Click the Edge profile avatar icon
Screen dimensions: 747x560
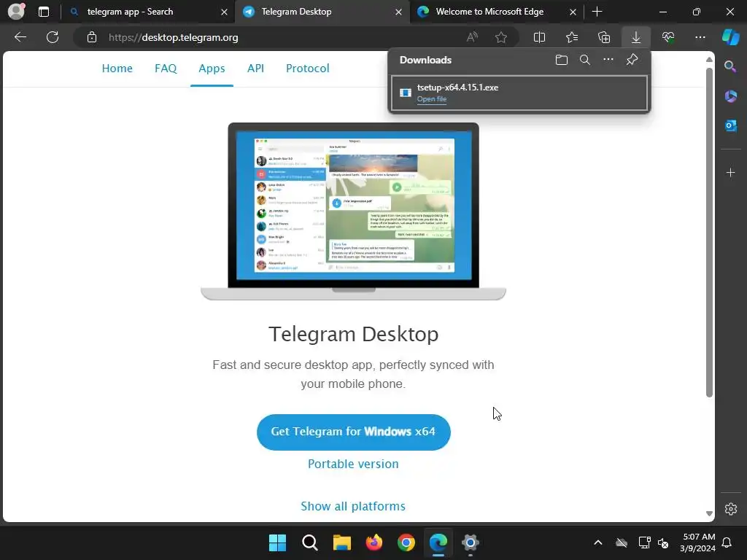[16, 12]
